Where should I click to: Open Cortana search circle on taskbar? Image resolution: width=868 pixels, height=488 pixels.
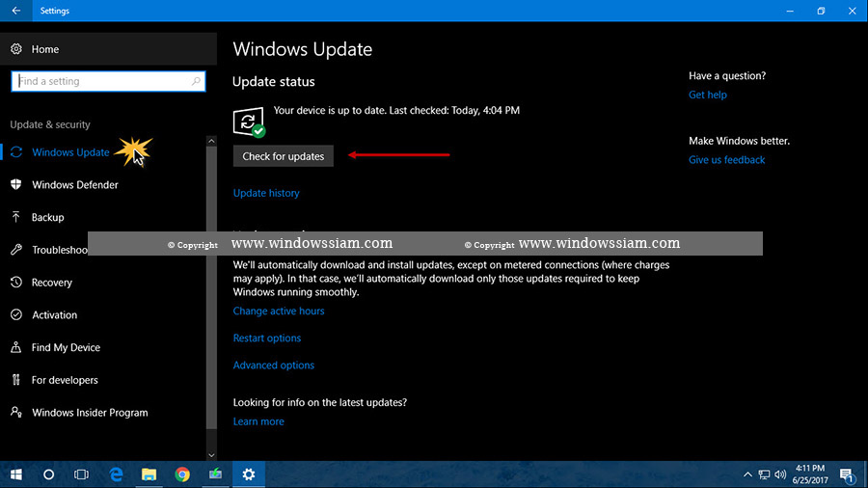[x=49, y=474]
